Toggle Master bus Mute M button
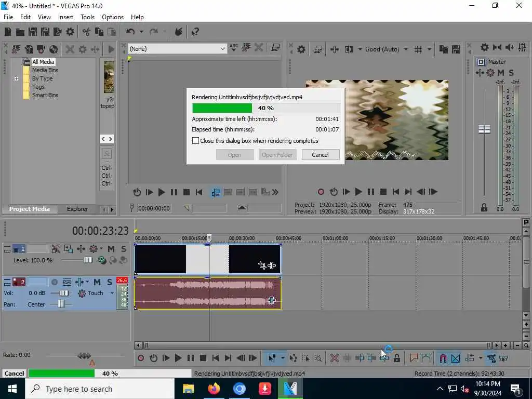The width and height of the screenshot is (532, 399). pyautogui.click(x=500, y=73)
